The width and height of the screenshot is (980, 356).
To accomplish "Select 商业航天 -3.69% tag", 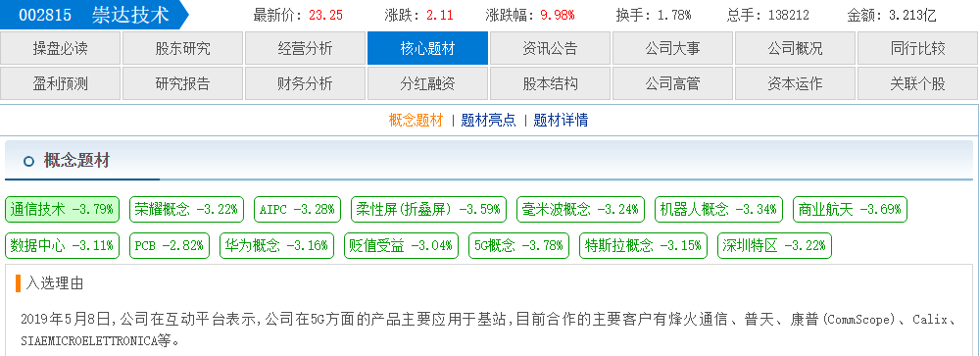I will (x=850, y=210).
